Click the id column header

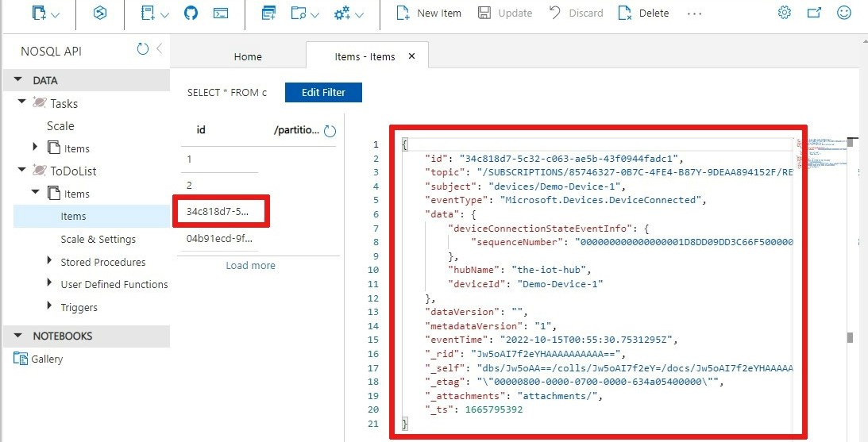[x=201, y=130]
